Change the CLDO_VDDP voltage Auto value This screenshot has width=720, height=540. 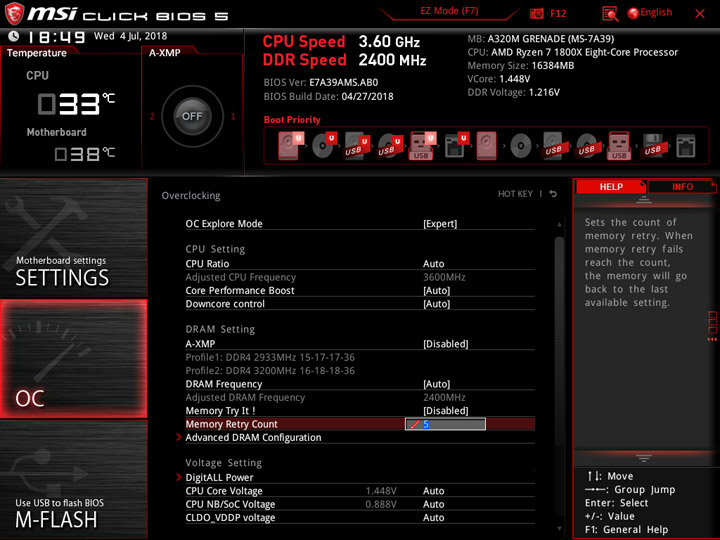pos(433,518)
